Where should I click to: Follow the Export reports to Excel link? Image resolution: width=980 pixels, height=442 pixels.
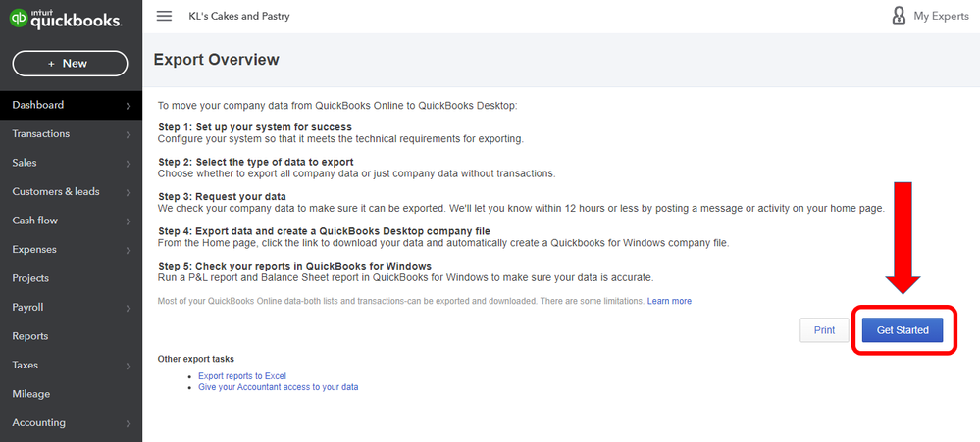[242, 375]
